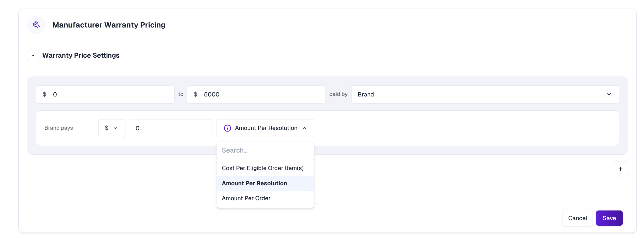This screenshot has width=644, height=238.
Task: Click the Manufacturer Warranty Pricing heading
Action: point(109,25)
